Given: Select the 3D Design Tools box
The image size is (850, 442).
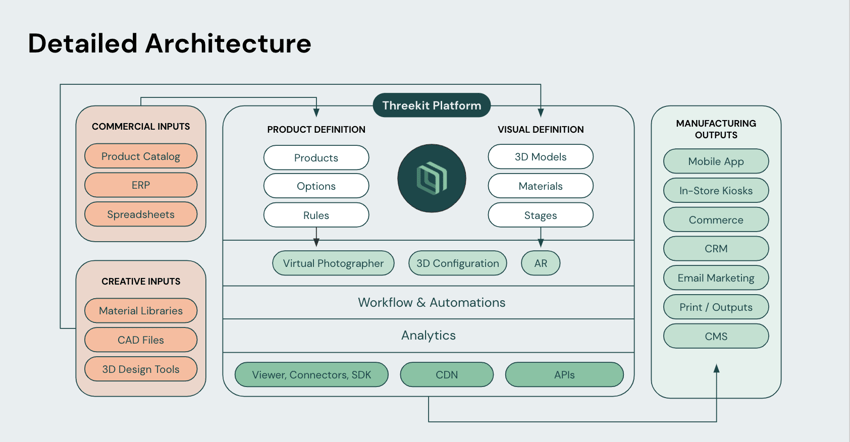Looking at the screenshot, I should (x=141, y=369).
